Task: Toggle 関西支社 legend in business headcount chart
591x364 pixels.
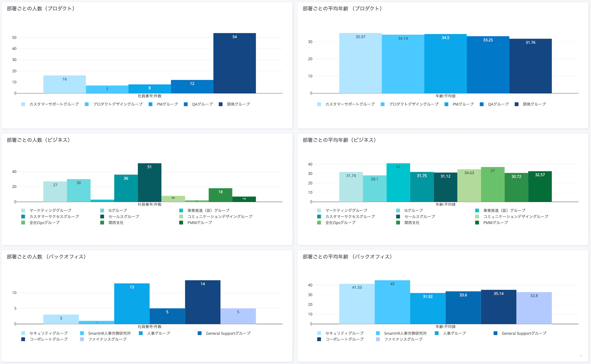Action: pyautogui.click(x=116, y=223)
